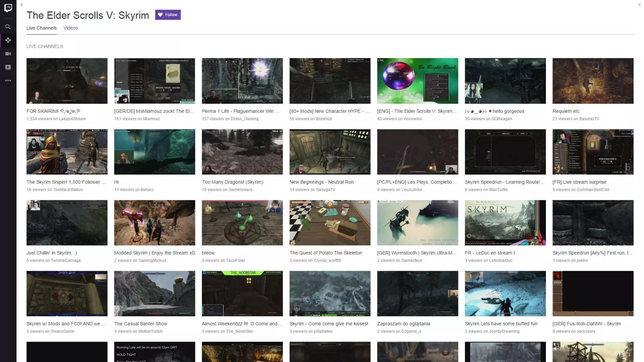Click the Requiem etc stream title
The image size is (644, 362).
[566, 111]
